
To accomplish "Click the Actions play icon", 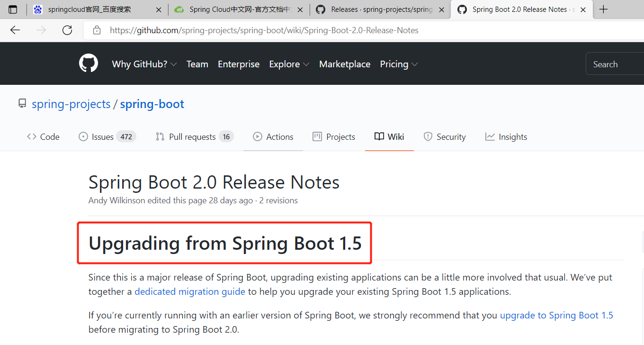I will (x=258, y=136).
